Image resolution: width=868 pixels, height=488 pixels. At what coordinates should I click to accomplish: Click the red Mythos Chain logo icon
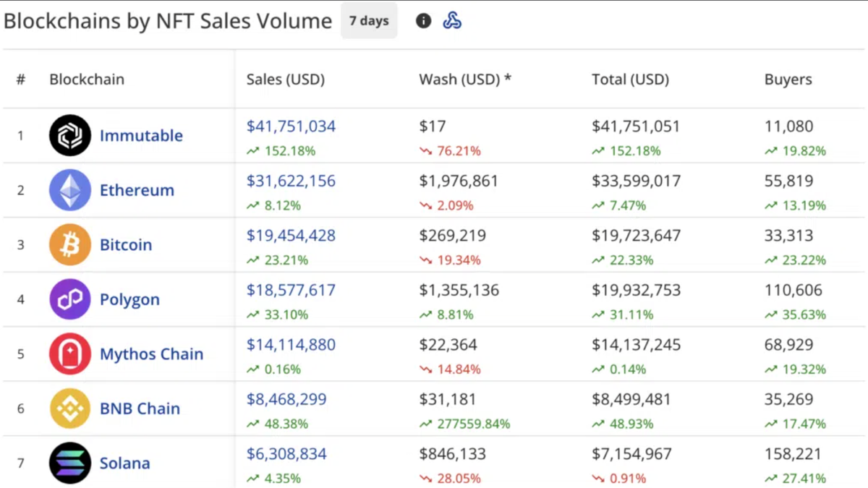click(70, 354)
